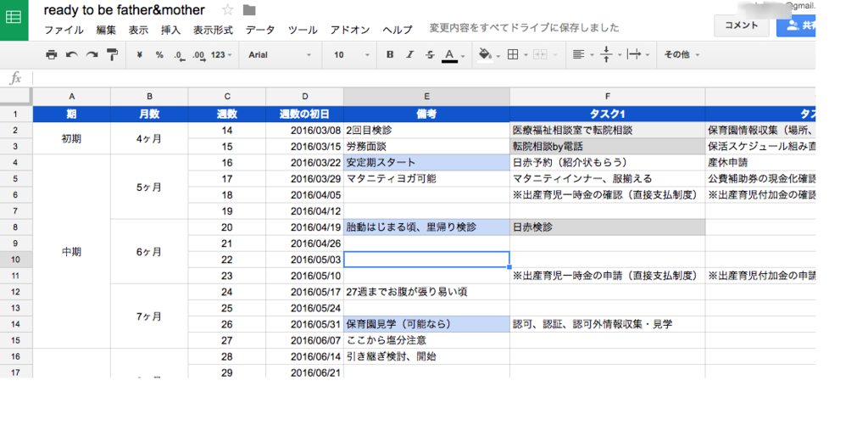Open the データ menu
This screenshot has width=868, height=431.
[260, 30]
